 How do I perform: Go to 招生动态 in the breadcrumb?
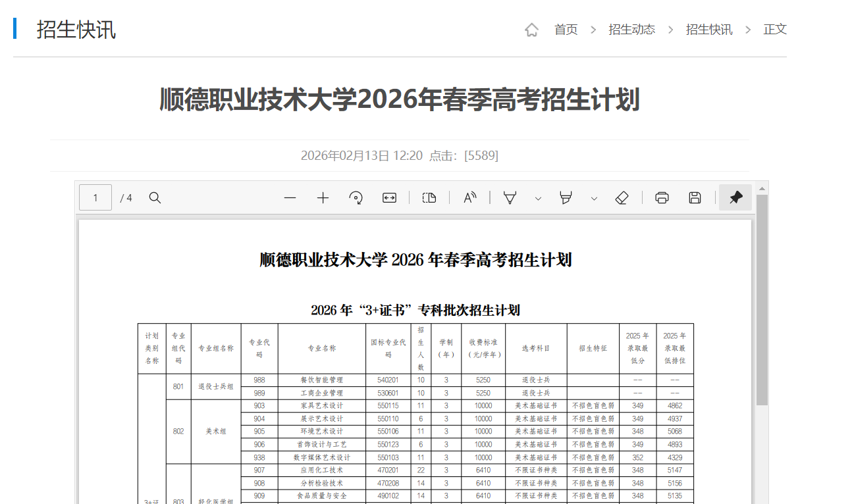tap(631, 29)
